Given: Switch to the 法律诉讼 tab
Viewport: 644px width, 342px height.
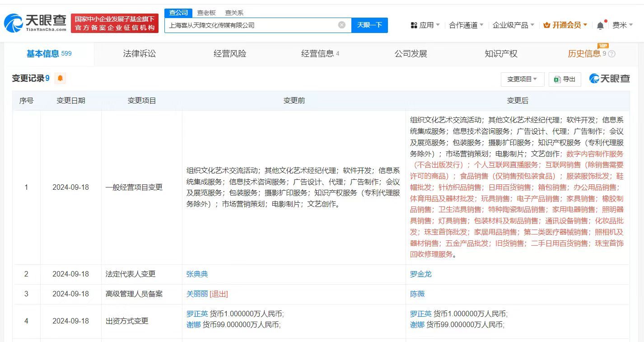Looking at the screenshot, I should point(139,53).
